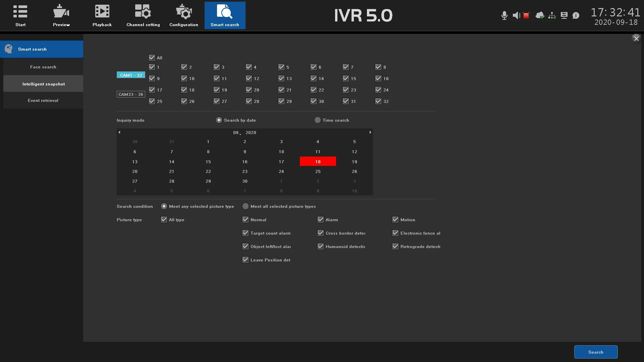
Task: Open the month dropdown showing 09
Action: click(237, 133)
